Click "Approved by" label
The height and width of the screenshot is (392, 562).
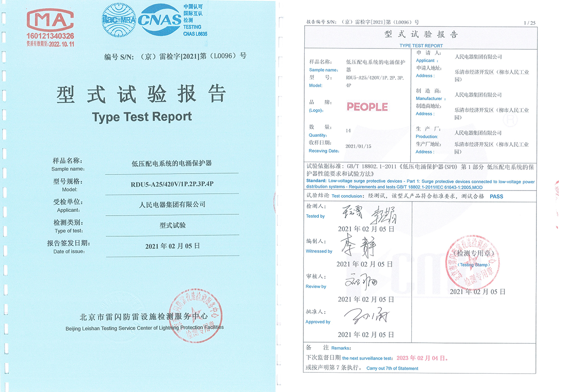tap(318, 322)
